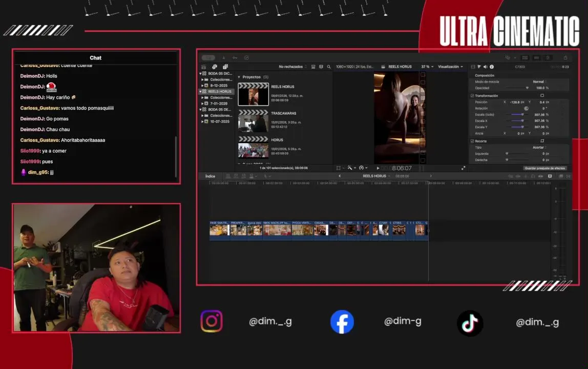Screen dimensions: 588x369
Task: Open the Color inspector triangle icon
Action: (479, 67)
